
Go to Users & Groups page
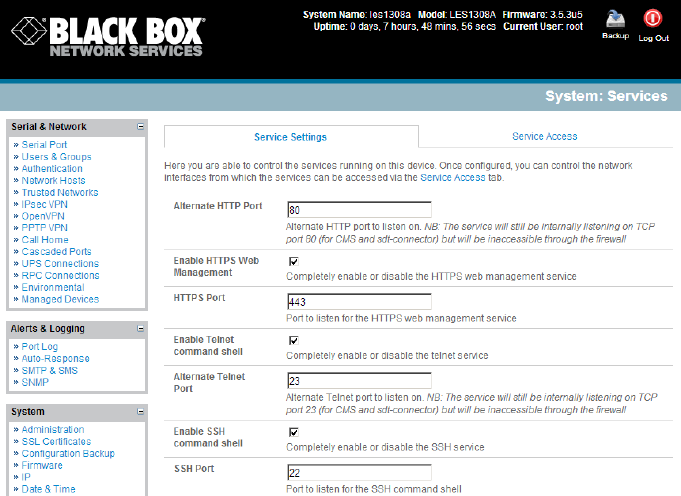[56, 157]
